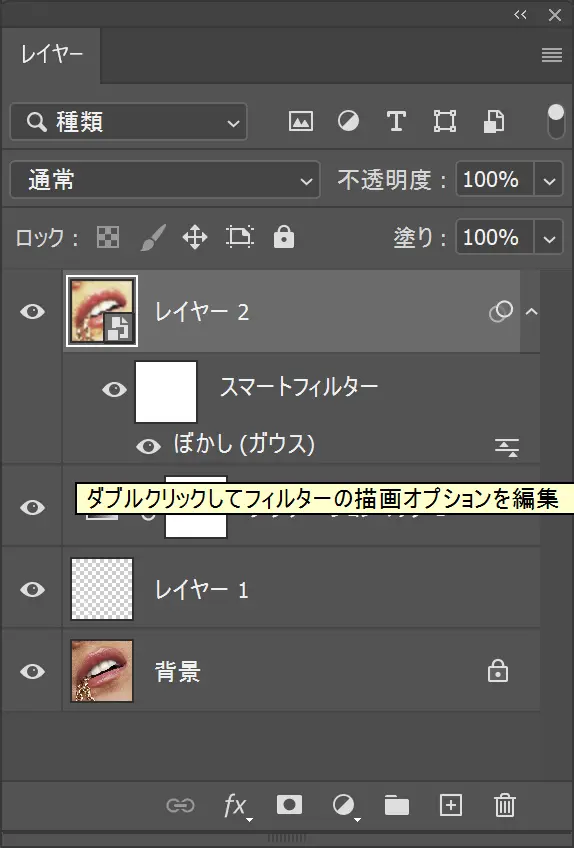Open blending options icon for ぼかし (ガウス)

(x=506, y=447)
